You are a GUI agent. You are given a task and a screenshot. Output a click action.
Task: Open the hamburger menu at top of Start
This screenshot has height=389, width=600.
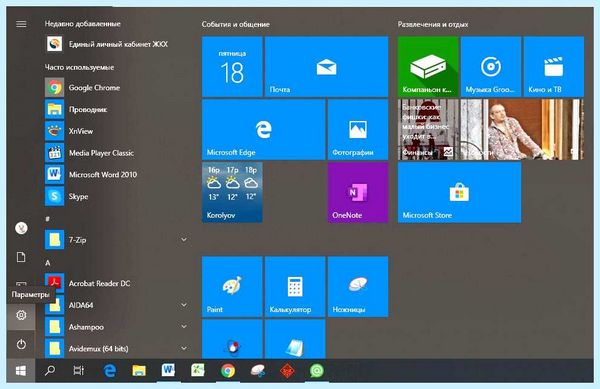pos(21,24)
